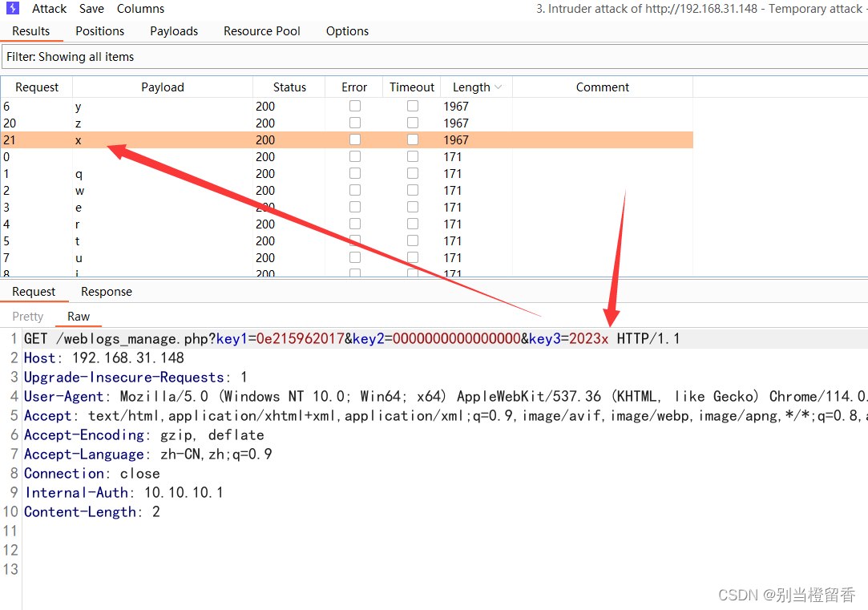Select request 1 with payload q
The width and height of the screenshot is (868, 610).
click(346, 174)
